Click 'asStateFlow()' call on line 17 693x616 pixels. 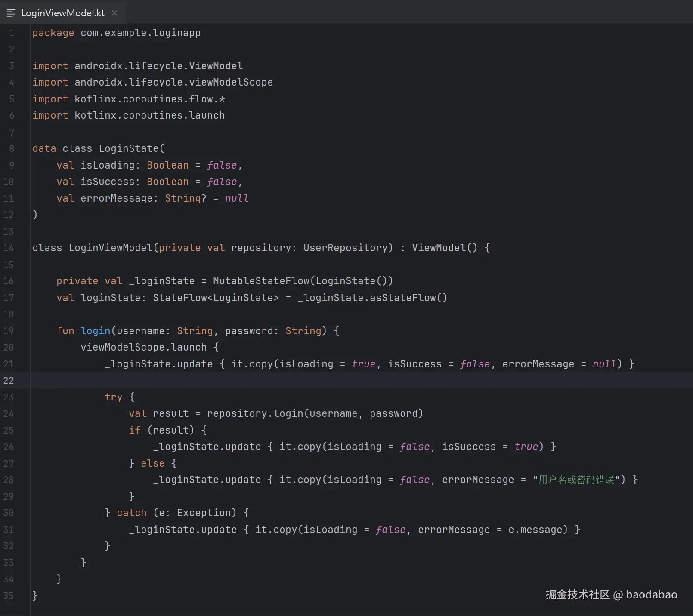[408, 298]
